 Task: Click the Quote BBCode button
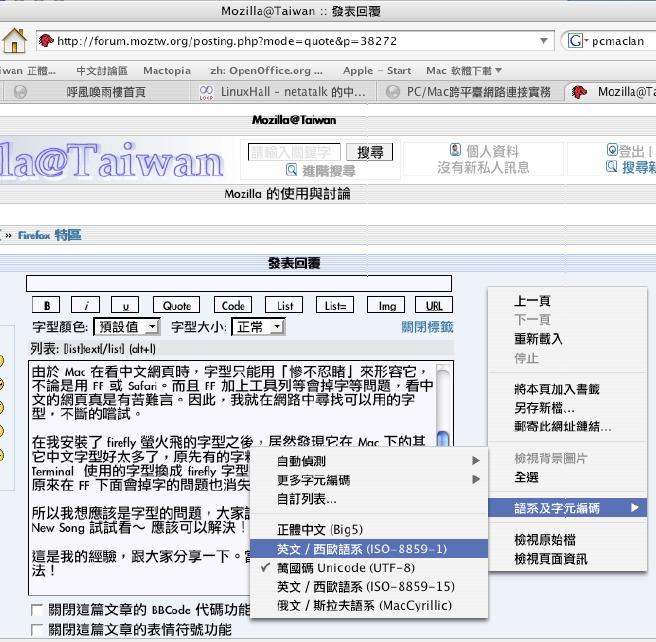(177, 305)
